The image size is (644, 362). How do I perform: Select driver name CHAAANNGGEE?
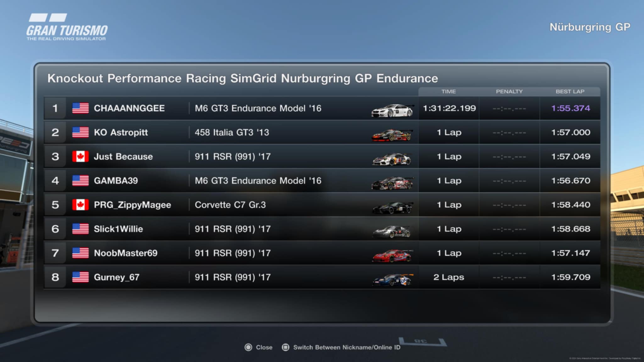pos(129,108)
